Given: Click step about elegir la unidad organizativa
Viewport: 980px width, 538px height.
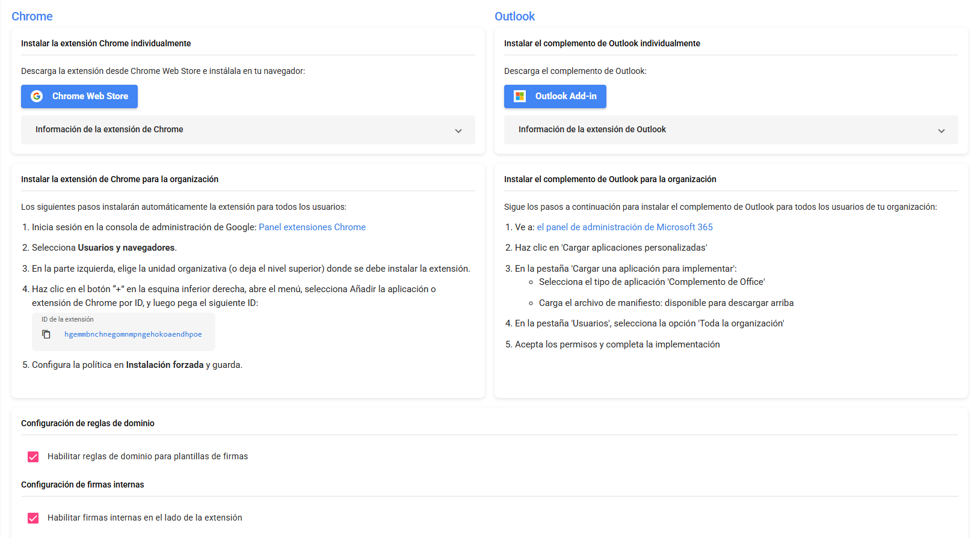Looking at the screenshot, I should [x=251, y=269].
